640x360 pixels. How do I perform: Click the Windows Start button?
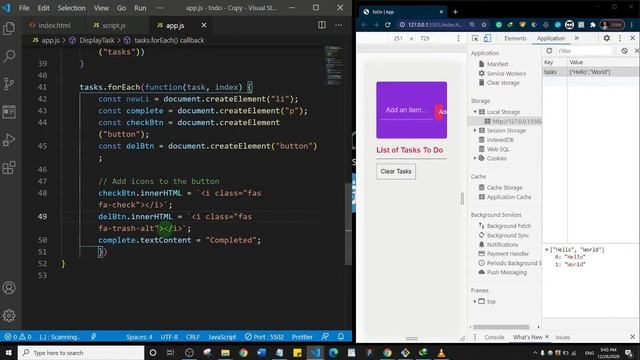pos(8,352)
